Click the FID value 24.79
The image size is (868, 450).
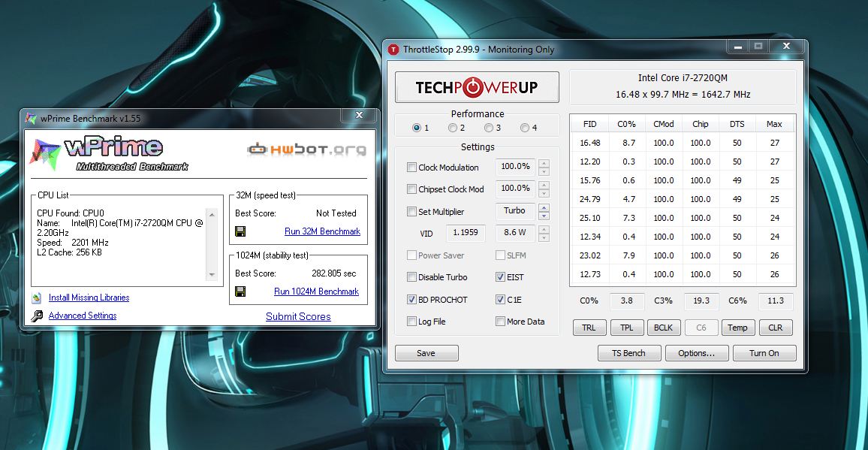590,199
